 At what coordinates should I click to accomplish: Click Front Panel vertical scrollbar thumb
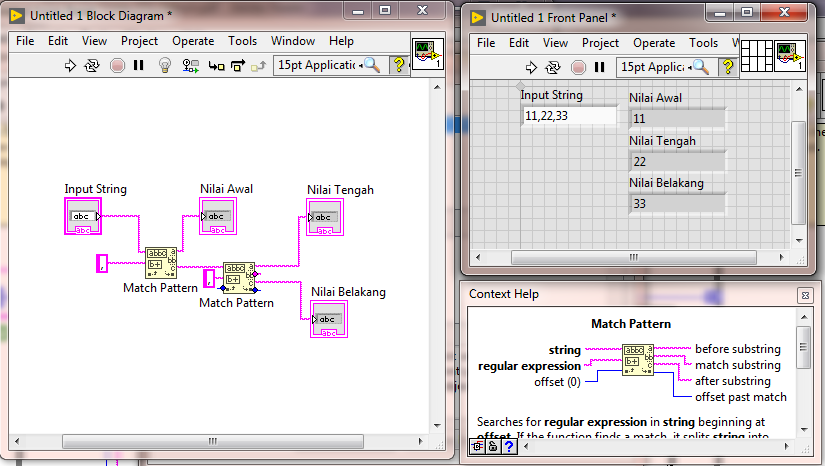coord(798,173)
